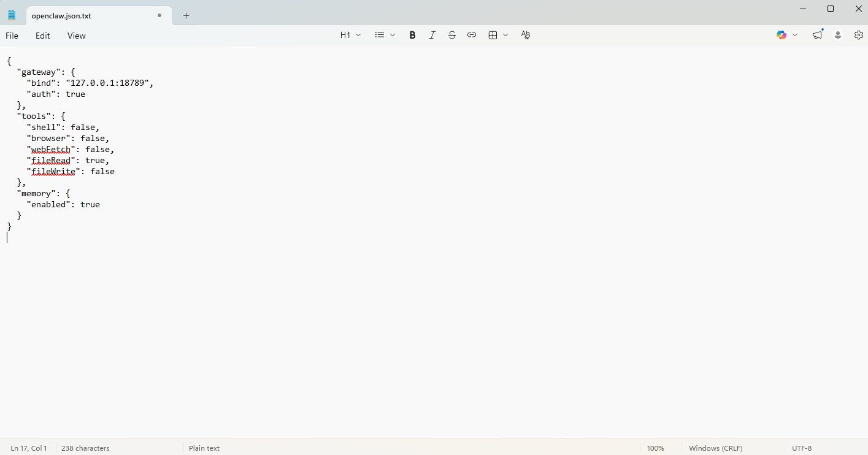Click the "browser" key in the text
868x455 pixels.
[x=48, y=138]
